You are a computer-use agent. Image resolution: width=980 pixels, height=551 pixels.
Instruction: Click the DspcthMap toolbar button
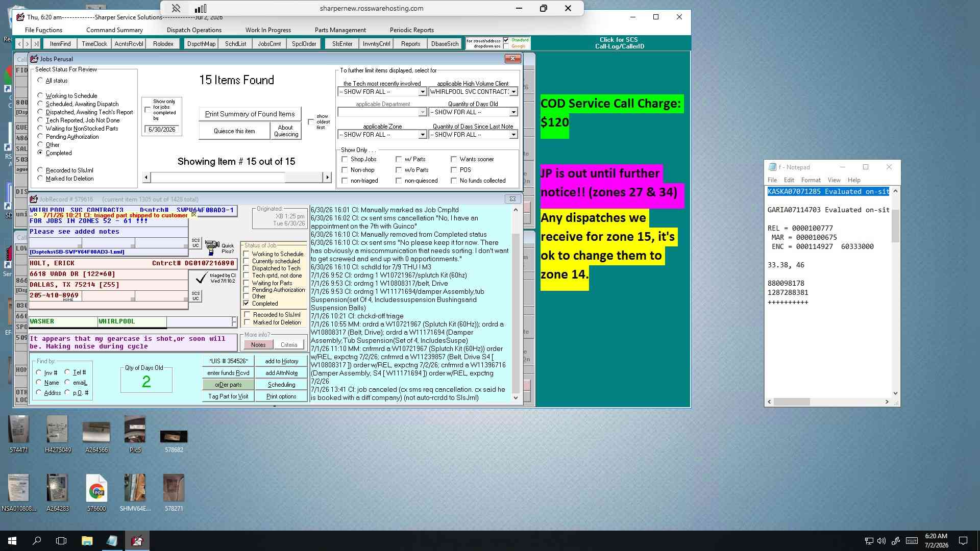point(201,44)
